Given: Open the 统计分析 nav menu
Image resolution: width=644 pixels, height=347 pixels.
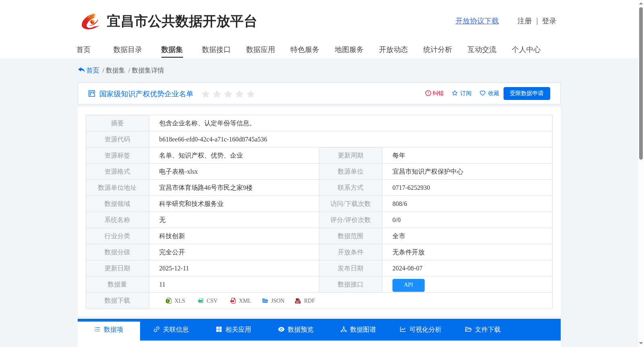Looking at the screenshot, I should tap(438, 50).
